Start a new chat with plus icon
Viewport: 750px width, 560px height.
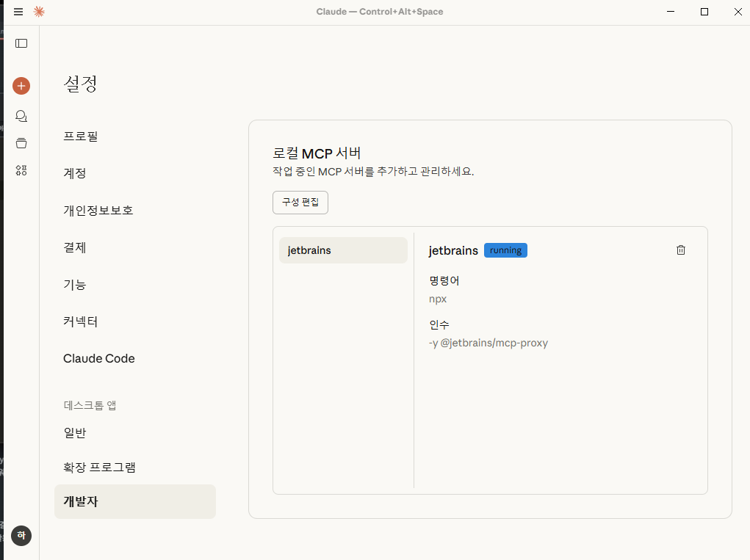click(21, 86)
